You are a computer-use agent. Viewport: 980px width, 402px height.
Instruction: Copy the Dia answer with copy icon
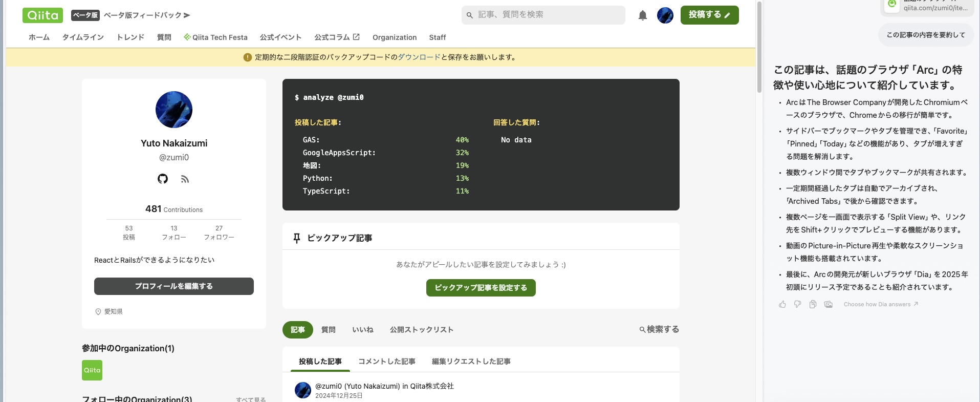coord(813,304)
